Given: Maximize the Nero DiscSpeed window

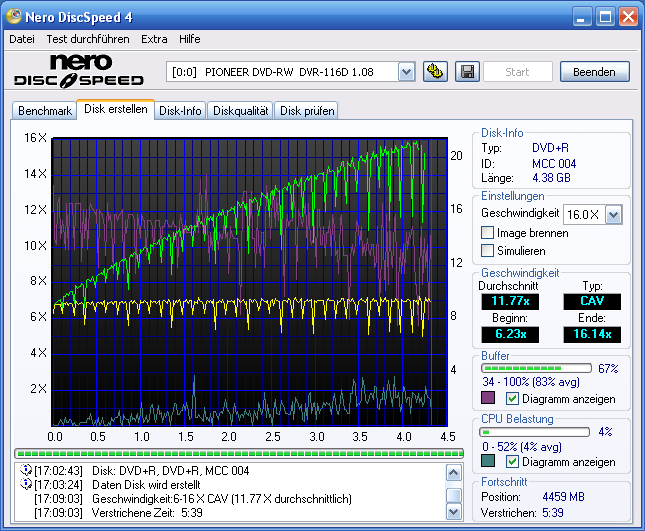Looking at the screenshot, I should click(605, 17).
